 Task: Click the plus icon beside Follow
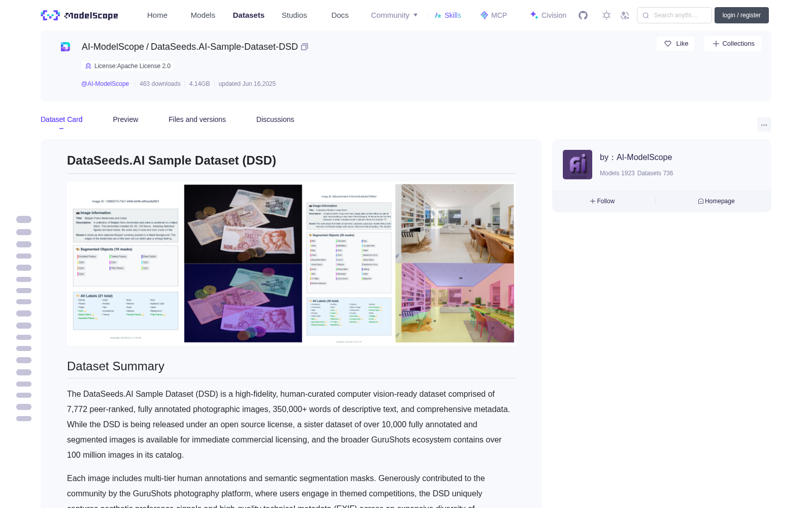[x=592, y=201]
